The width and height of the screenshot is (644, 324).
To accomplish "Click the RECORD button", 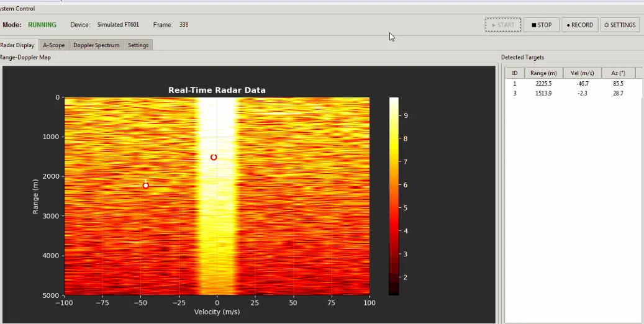I will [x=579, y=25].
